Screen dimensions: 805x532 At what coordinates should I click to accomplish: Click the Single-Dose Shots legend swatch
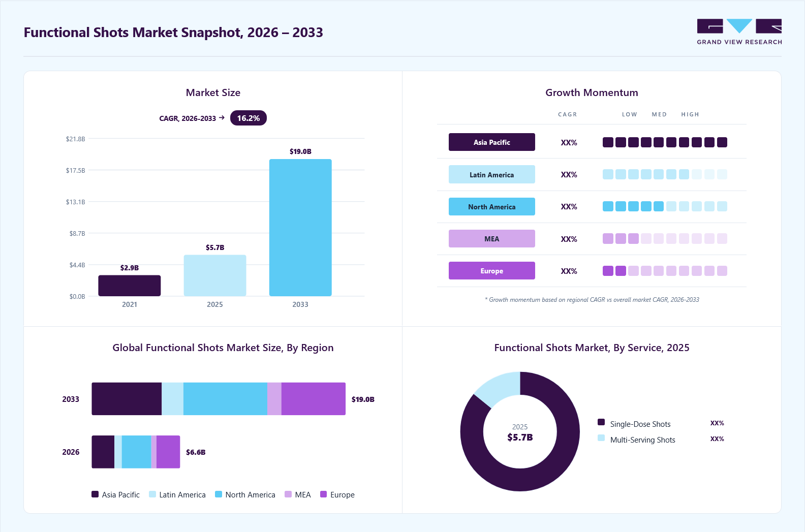[x=601, y=422]
